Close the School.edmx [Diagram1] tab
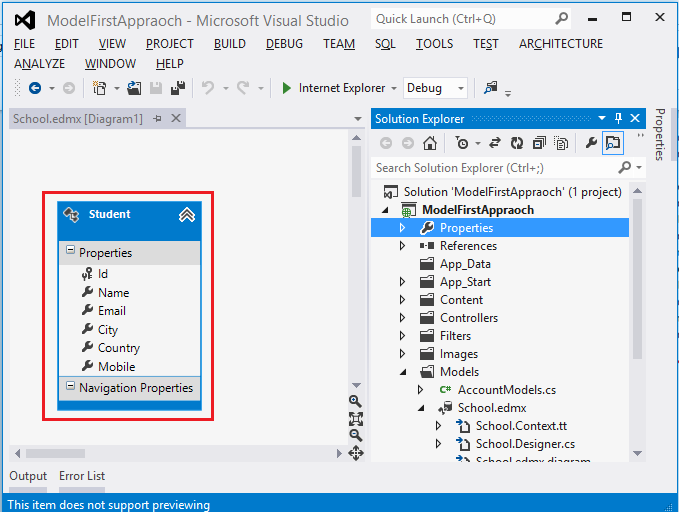This screenshot has width=679, height=512. coord(176,118)
